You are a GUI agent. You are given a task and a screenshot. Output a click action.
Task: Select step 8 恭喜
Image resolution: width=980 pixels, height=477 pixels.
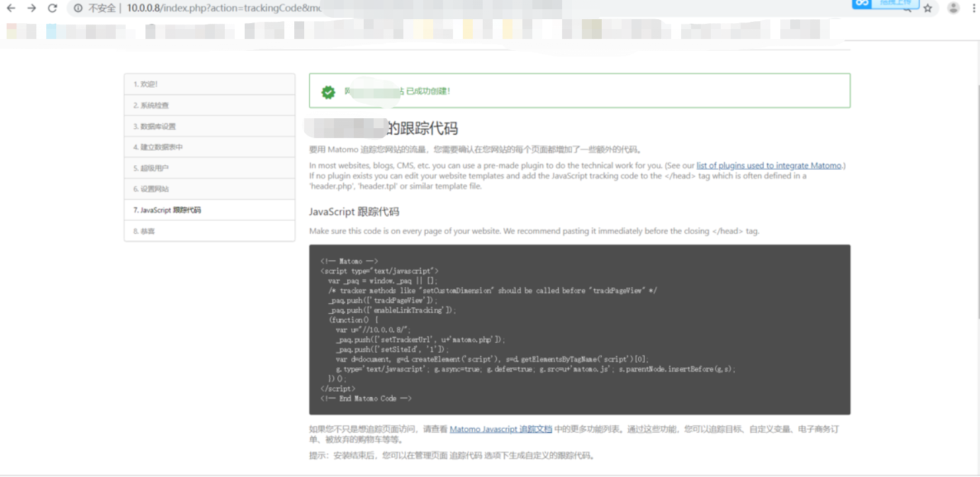(x=209, y=231)
